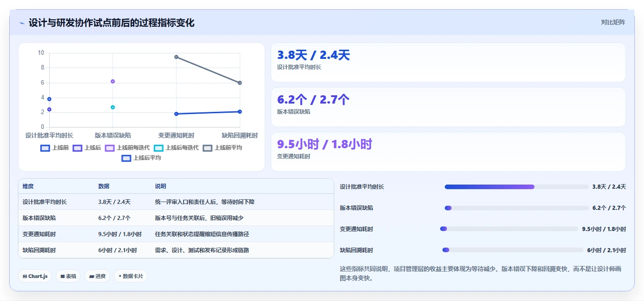Click the 设计批准平均时长 progress bar

tap(516, 187)
